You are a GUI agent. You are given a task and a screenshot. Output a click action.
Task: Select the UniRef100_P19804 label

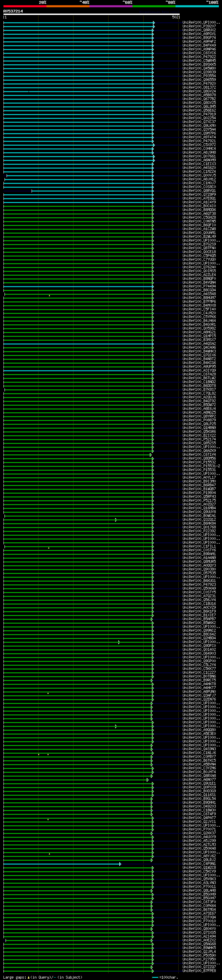pos(199,493)
